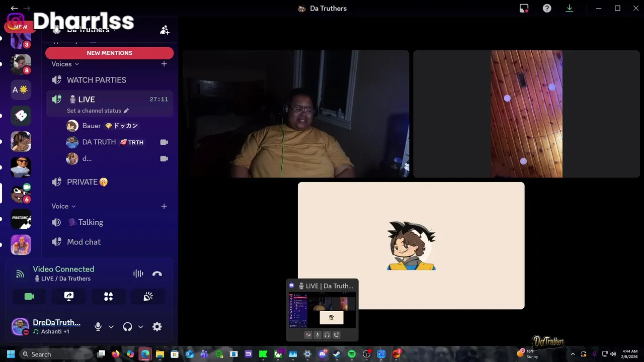Open the soundboard icon
Viewport: 644px width, 362px height.
148,297
